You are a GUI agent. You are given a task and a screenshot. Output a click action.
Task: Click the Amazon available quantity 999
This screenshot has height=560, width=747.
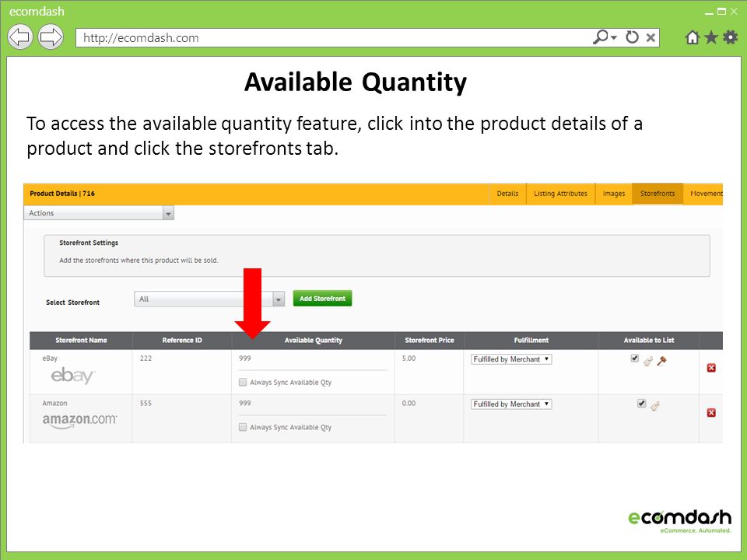245,404
